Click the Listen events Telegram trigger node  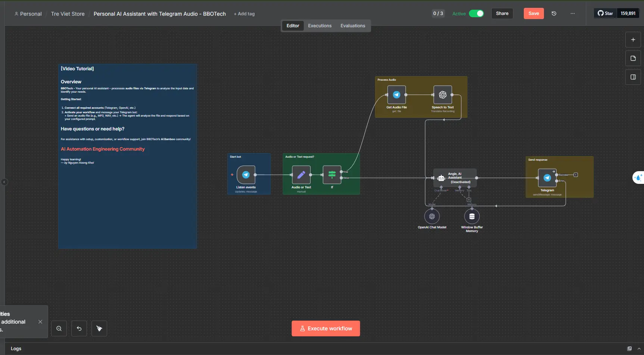(x=246, y=175)
